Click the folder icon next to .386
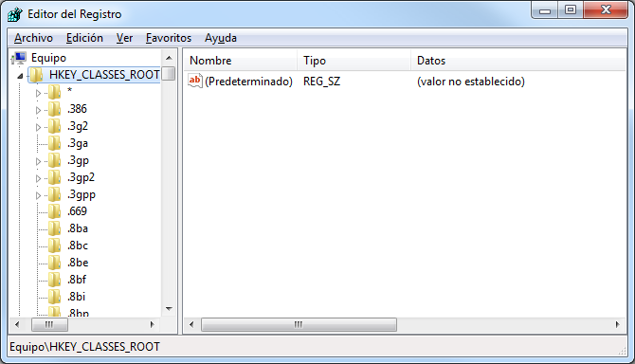 pyautogui.click(x=54, y=109)
